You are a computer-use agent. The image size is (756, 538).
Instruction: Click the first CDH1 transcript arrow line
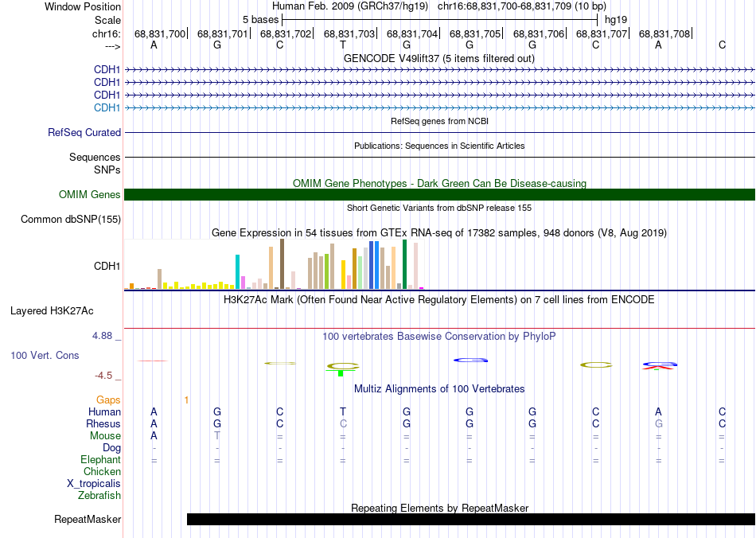tap(439, 70)
